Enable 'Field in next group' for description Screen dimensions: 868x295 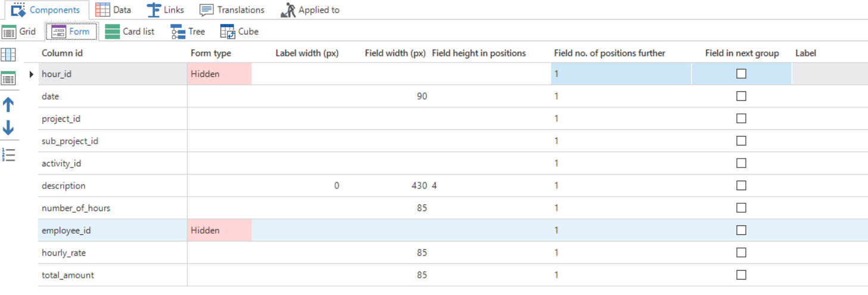tap(741, 185)
